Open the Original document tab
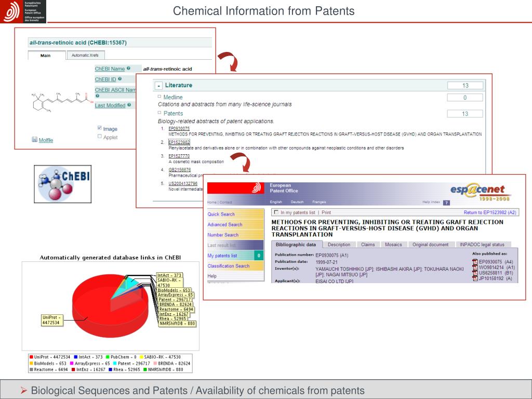This screenshot has width=532, height=399. (x=430, y=245)
